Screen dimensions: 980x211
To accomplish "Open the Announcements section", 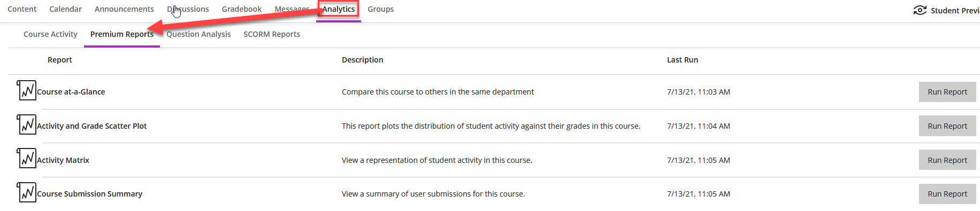I will pyautogui.click(x=124, y=9).
